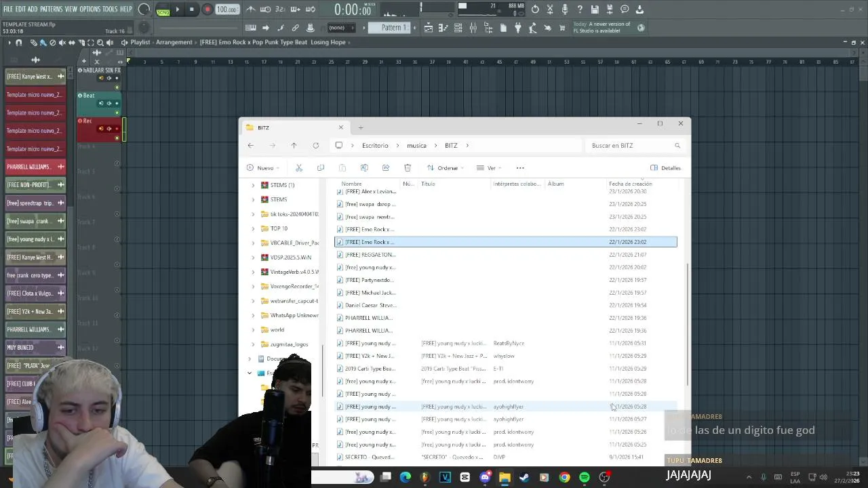The height and width of the screenshot is (488, 868).
Task: Expand the world folder in tree
Action: pyautogui.click(x=254, y=329)
